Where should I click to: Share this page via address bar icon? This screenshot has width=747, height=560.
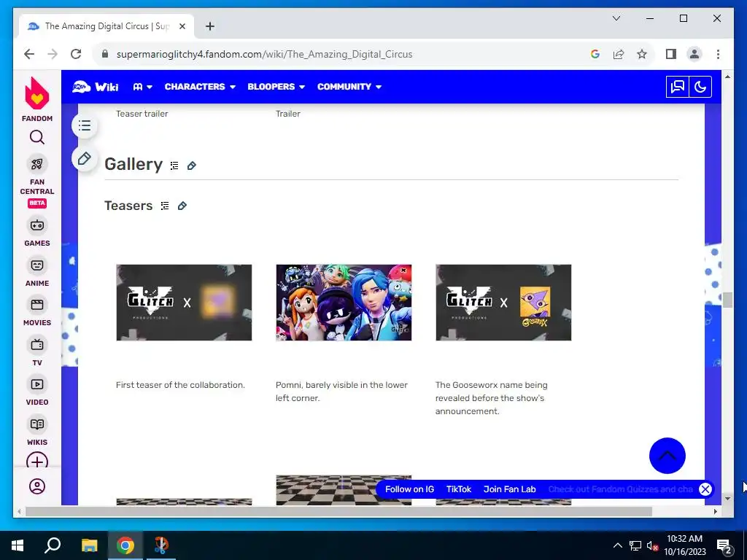(x=619, y=54)
